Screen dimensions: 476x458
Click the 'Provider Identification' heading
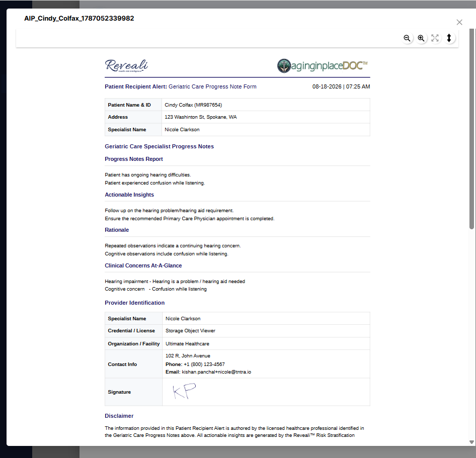pyautogui.click(x=135, y=303)
